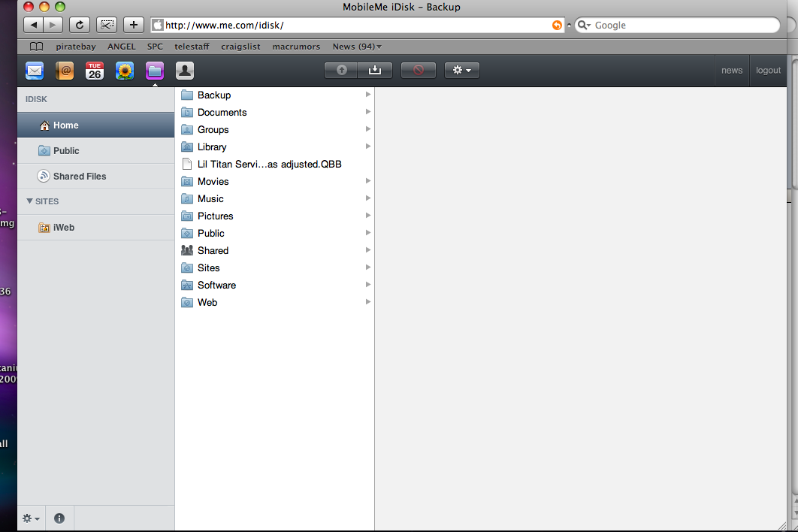Open the Account person icon
Image resolution: width=798 pixels, height=532 pixels.
[185, 71]
